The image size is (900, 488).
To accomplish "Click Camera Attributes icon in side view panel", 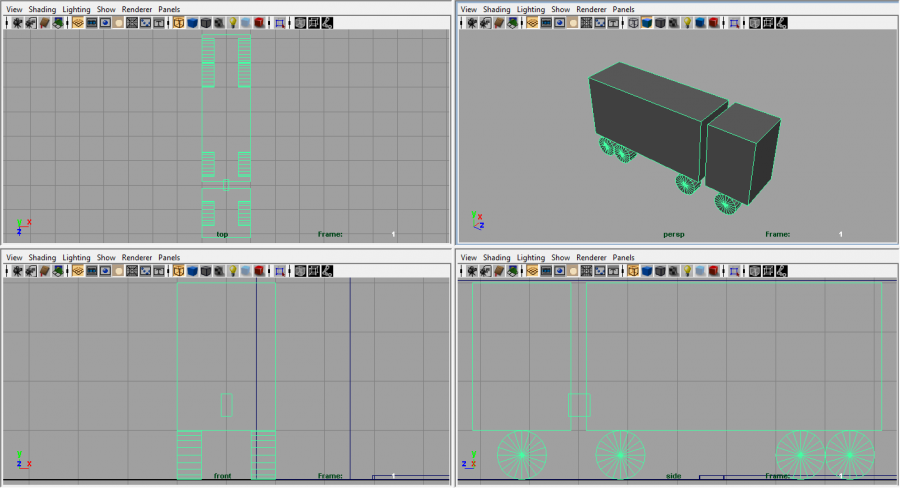I will pos(486,271).
